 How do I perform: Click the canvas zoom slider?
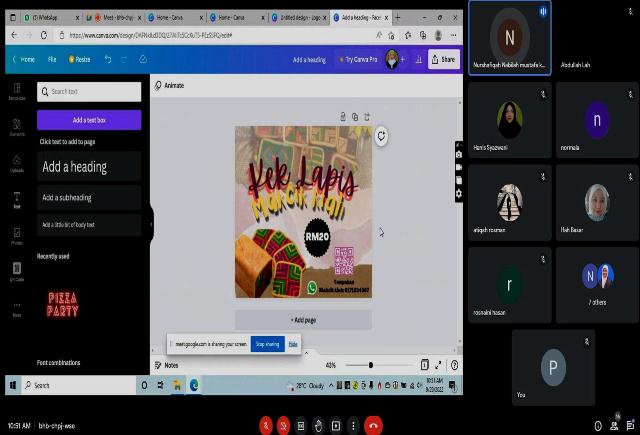point(372,365)
